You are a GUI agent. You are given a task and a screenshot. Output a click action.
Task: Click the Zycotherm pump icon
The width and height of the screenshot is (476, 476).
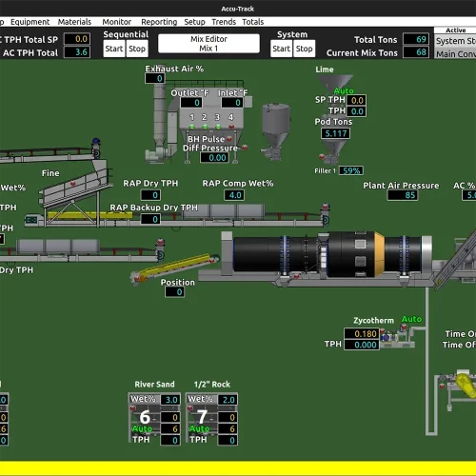pos(397,337)
